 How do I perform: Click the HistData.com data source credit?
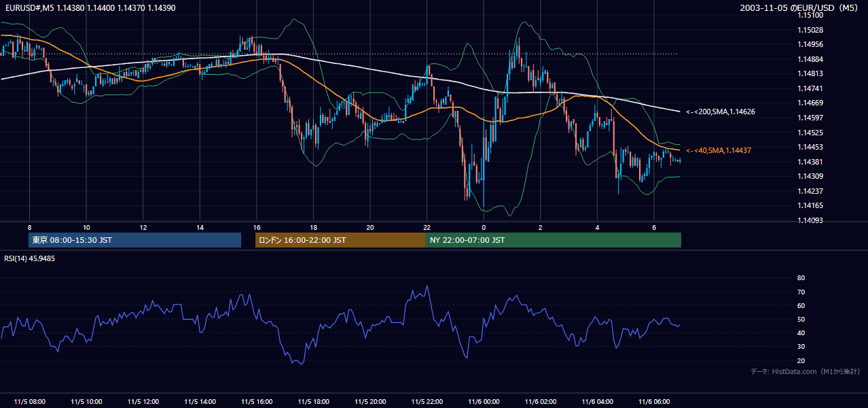click(806, 371)
